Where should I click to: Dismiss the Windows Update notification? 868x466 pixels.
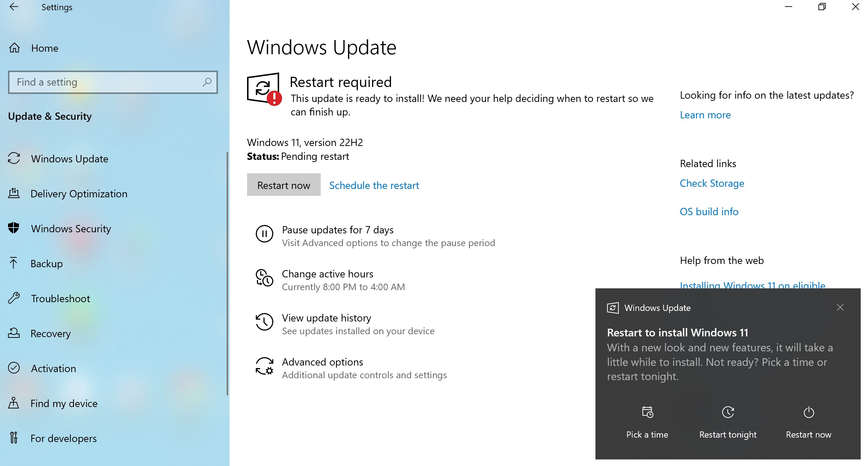[x=840, y=308]
